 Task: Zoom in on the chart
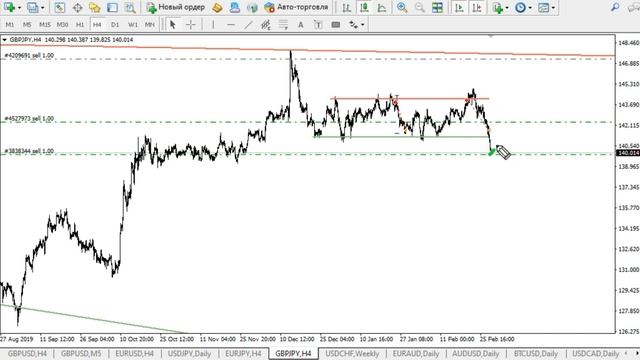coord(402,7)
